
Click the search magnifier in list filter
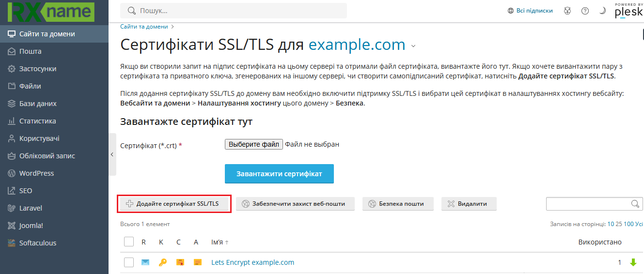(x=635, y=204)
